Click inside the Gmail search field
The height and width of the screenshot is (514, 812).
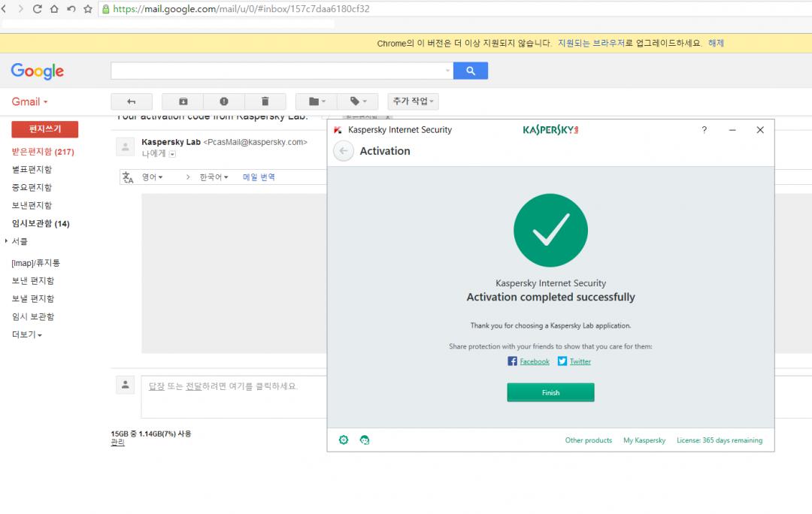[x=278, y=71]
